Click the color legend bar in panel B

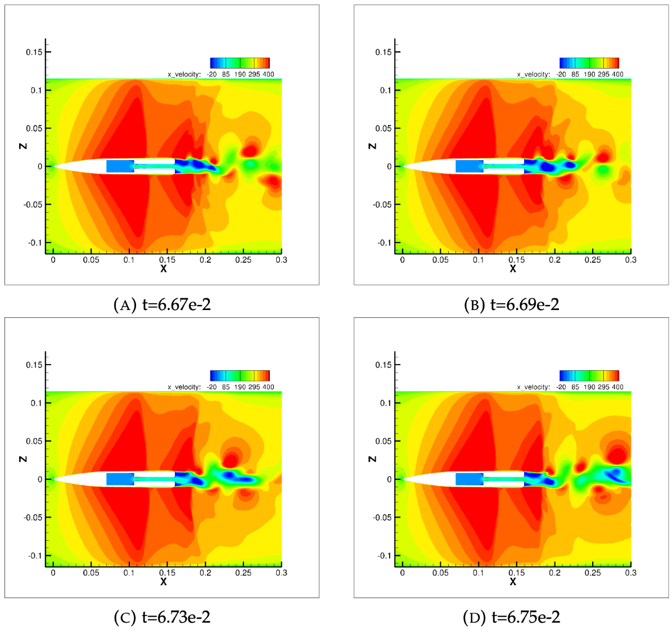(589, 62)
